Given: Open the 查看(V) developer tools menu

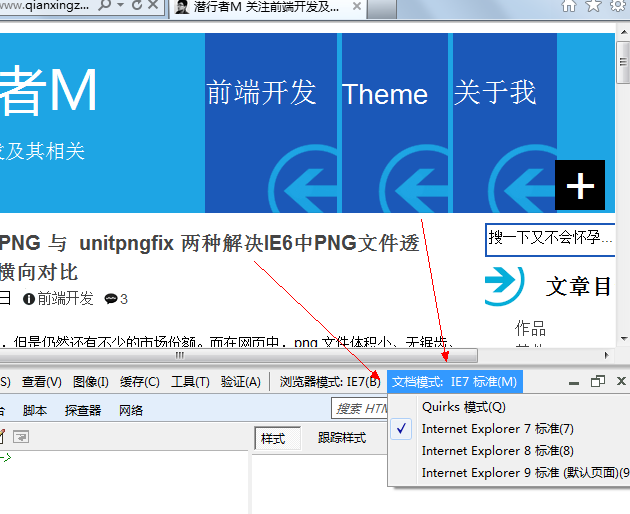Looking at the screenshot, I should (42, 382).
